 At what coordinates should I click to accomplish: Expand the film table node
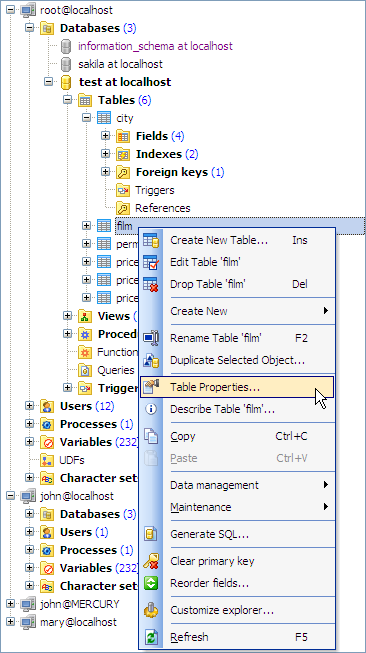[86, 226]
